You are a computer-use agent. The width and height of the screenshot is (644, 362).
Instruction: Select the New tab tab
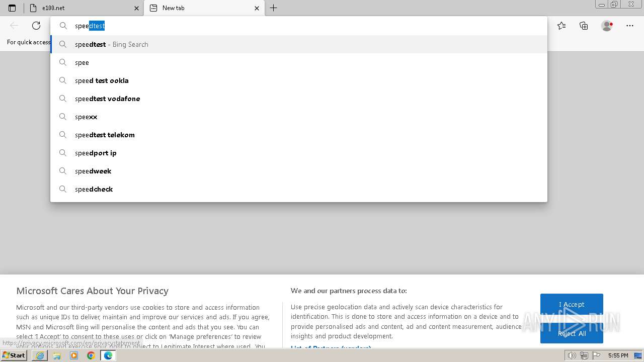click(204, 8)
